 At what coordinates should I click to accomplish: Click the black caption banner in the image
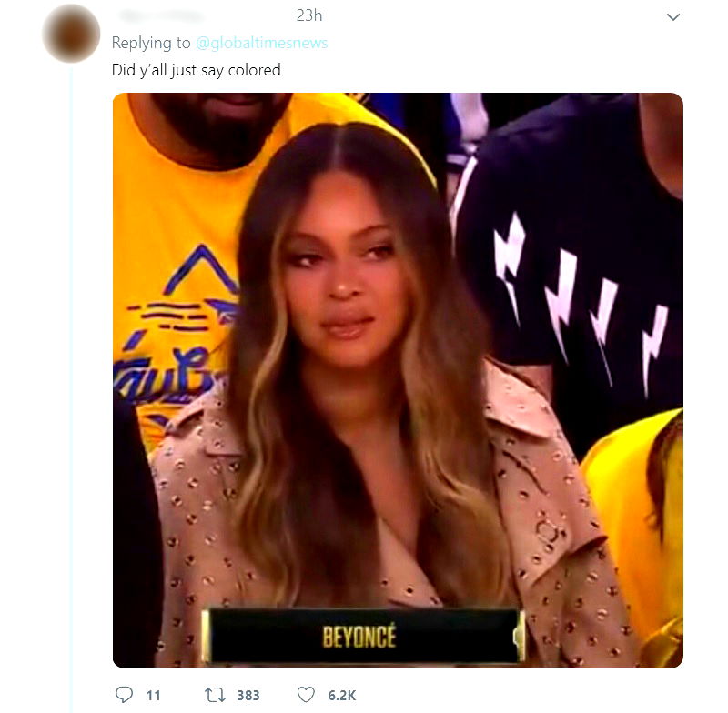361,636
